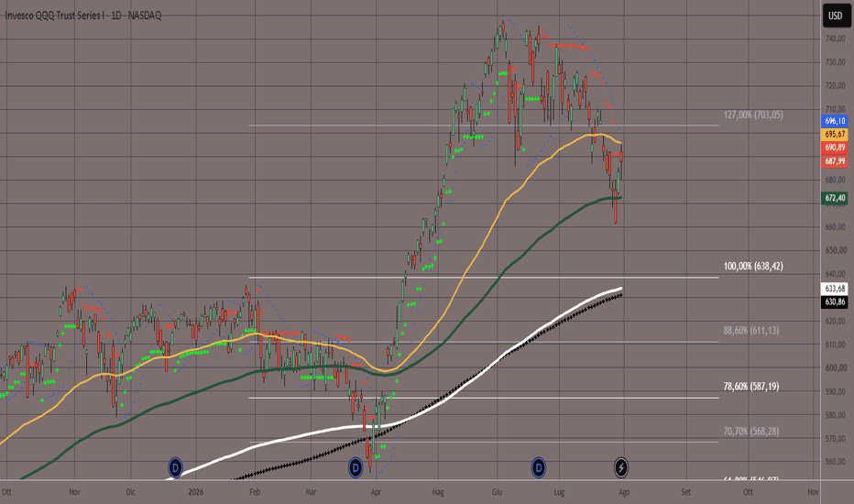Click the 590,00 price scale value
Viewport: 854px width, 504px height.
(x=835, y=391)
